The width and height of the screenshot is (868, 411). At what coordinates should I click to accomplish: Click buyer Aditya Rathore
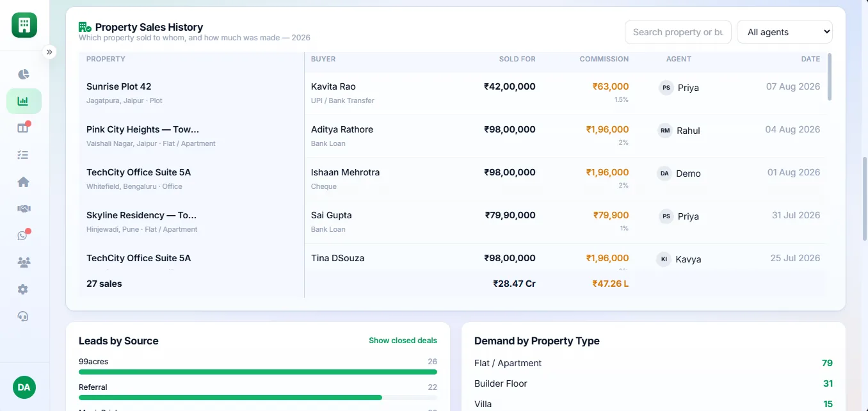pyautogui.click(x=342, y=129)
